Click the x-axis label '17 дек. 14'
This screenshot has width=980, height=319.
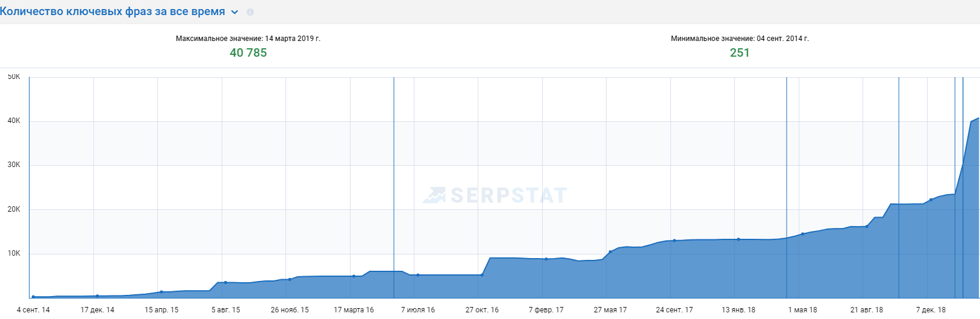coord(97,310)
